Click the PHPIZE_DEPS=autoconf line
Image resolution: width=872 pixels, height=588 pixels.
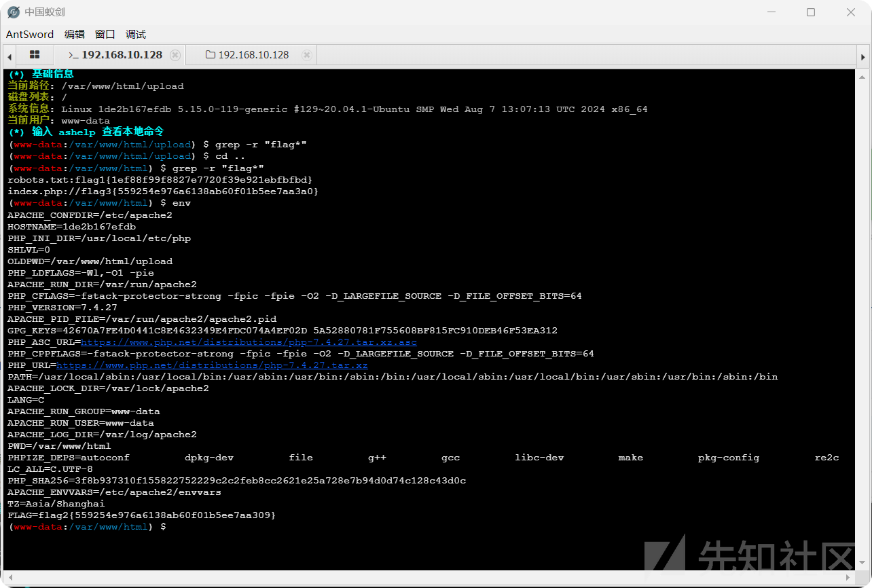pyautogui.click(x=423, y=458)
